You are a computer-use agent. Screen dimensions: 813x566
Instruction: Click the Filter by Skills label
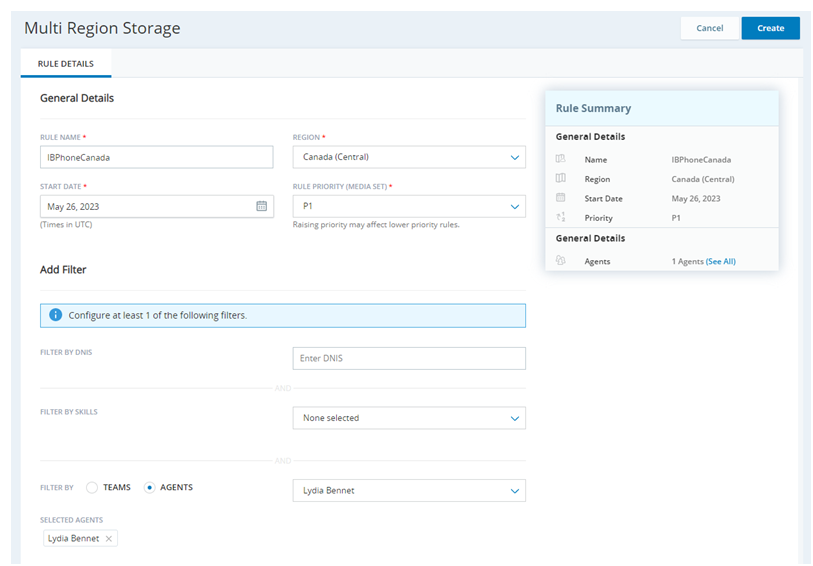[69, 412]
